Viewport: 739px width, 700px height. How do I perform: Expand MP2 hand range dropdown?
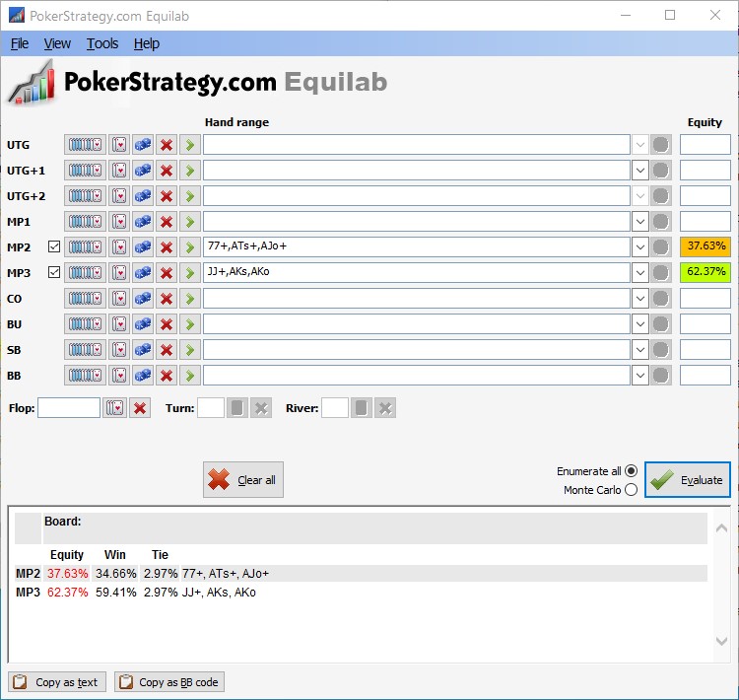[x=640, y=247]
